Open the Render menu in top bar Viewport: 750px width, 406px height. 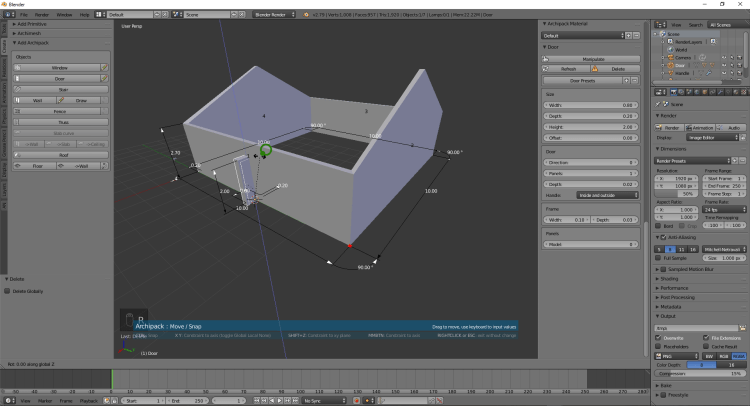(x=40, y=15)
